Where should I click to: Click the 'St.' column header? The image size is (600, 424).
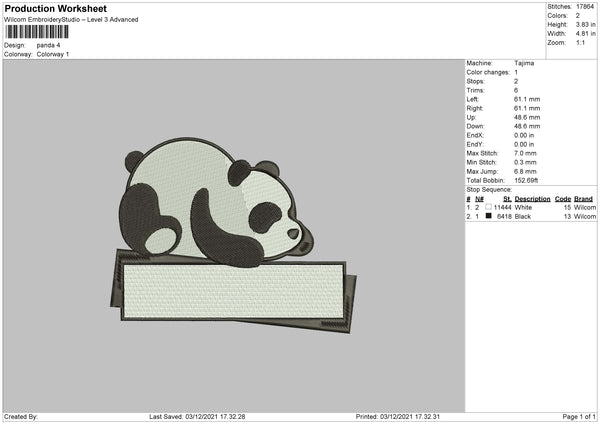point(507,199)
